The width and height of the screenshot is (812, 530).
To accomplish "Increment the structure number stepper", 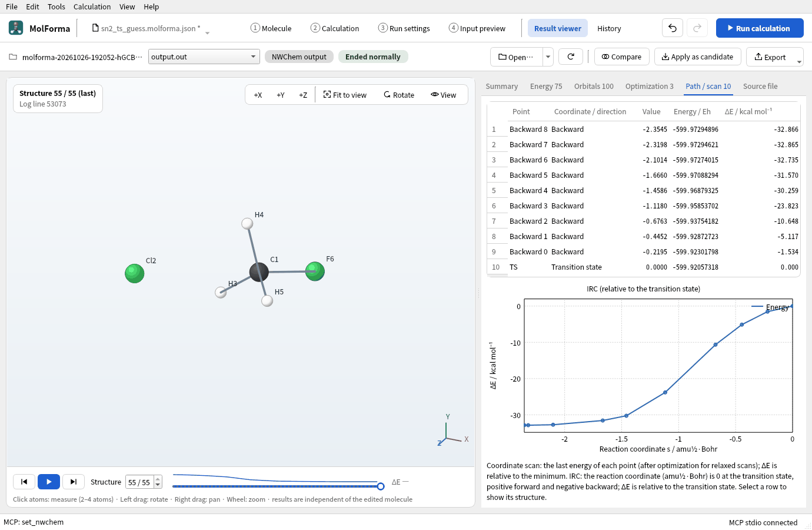I will (158, 479).
